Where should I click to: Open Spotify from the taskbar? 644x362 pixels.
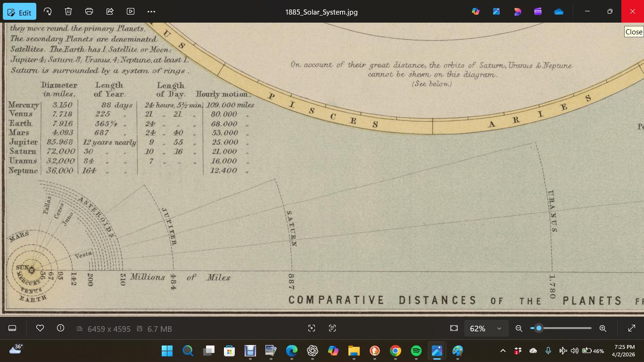416,351
